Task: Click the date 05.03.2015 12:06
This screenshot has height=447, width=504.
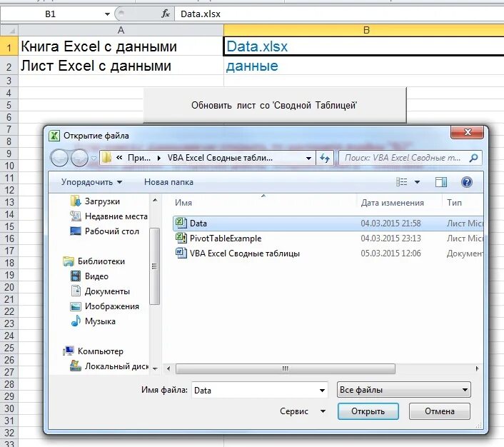Action: 390,253
